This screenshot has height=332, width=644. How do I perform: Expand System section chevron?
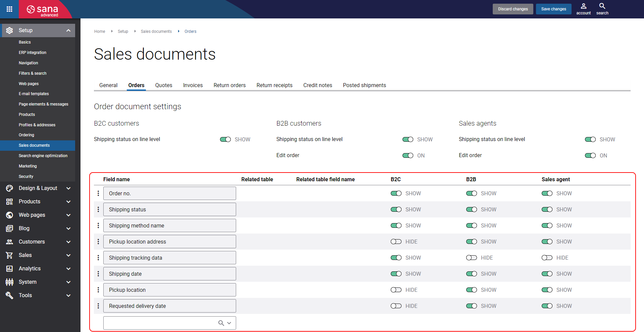click(x=68, y=282)
